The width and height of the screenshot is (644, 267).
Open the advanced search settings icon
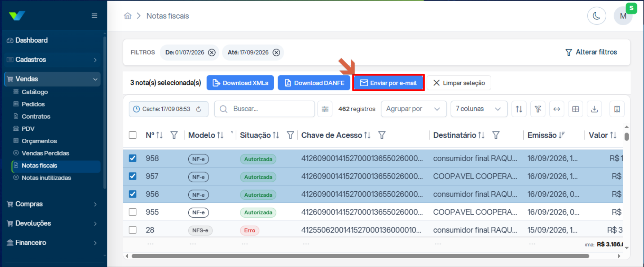click(325, 109)
